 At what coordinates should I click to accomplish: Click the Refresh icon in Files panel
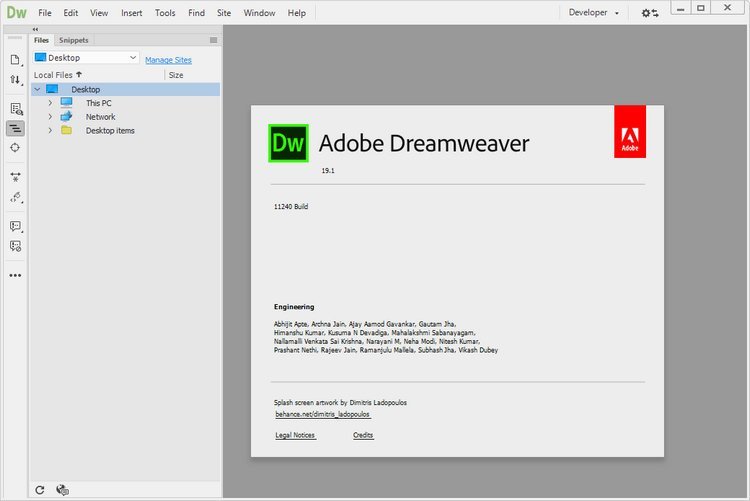(40, 490)
